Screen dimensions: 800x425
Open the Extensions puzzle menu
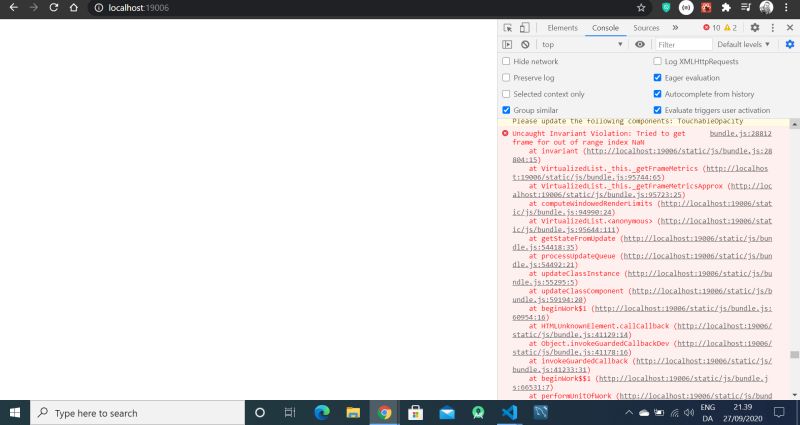tap(726, 8)
